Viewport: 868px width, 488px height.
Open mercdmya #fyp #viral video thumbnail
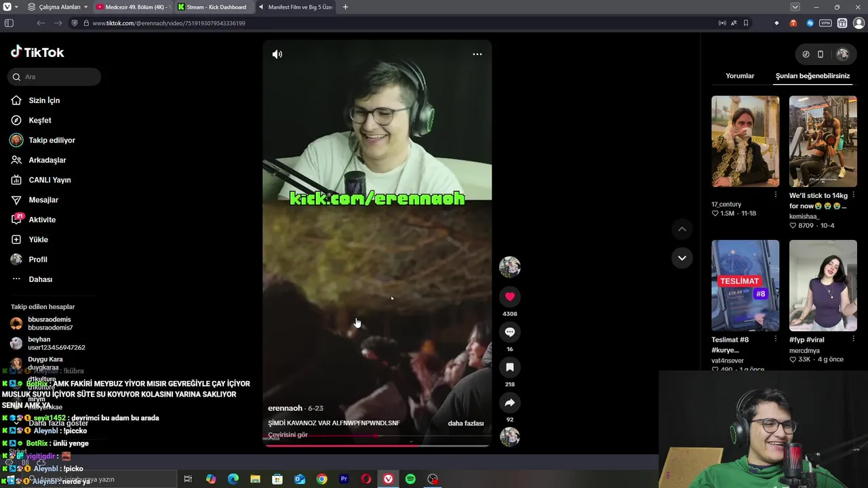[823, 285]
